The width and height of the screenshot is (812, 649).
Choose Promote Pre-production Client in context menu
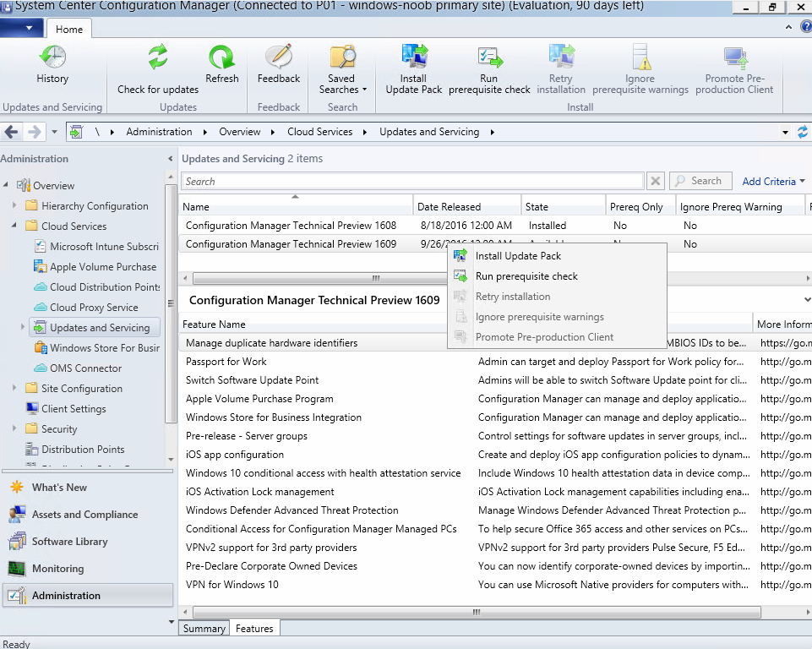(x=557, y=336)
